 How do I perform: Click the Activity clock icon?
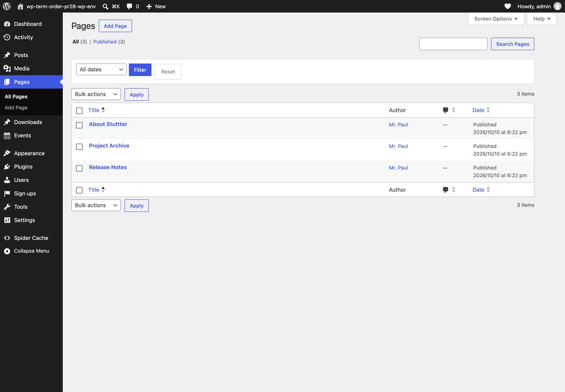pyautogui.click(x=7, y=37)
